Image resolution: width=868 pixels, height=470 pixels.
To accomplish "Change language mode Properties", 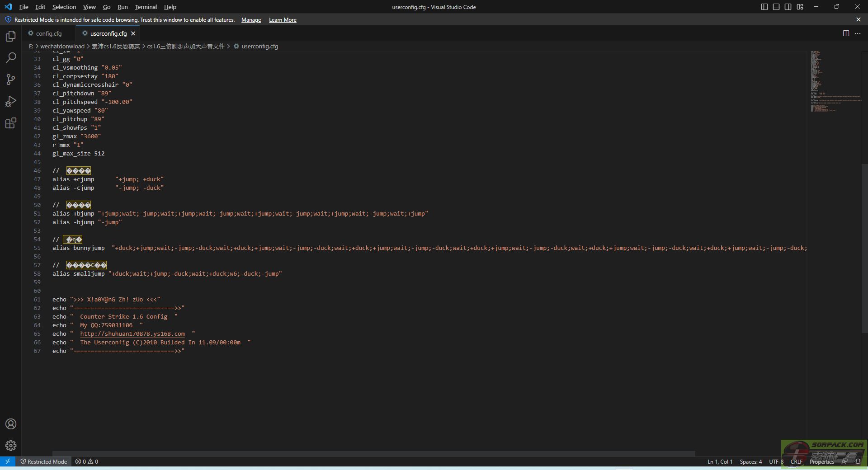I will (821, 461).
